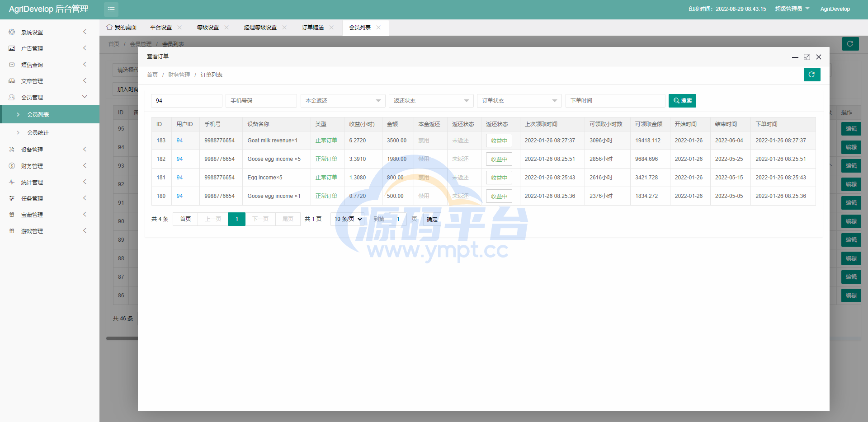The height and width of the screenshot is (422, 868).
Task: Click the horizontal scrollbar below member table
Action: pyautogui.click(x=122, y=338)
